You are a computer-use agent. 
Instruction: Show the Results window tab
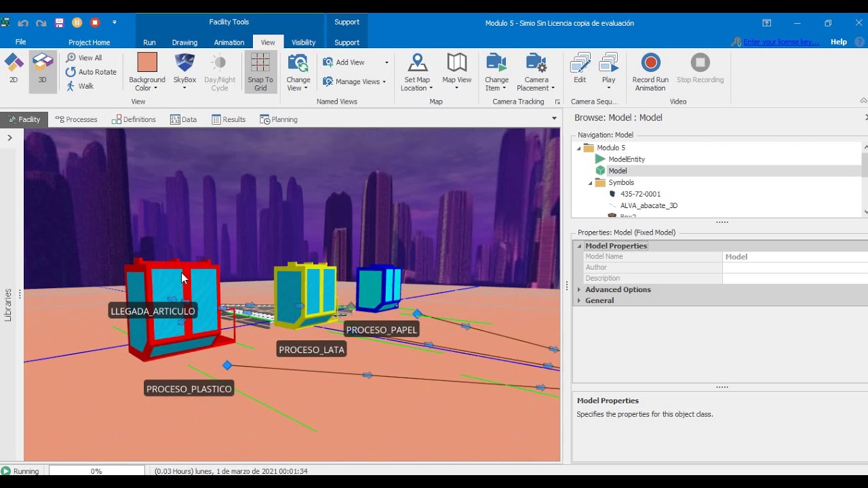coord(229,119)
